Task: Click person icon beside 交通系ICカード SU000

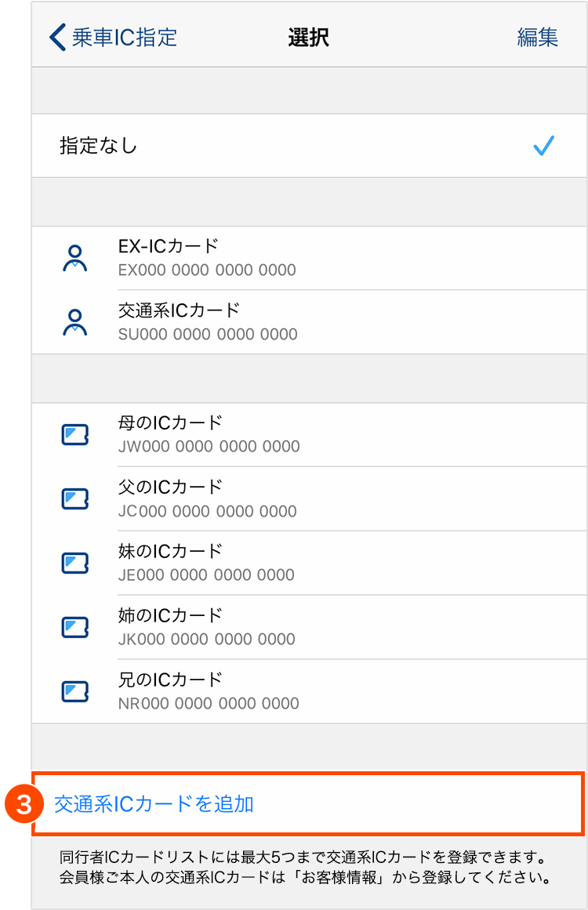Action: pos(74,322)
